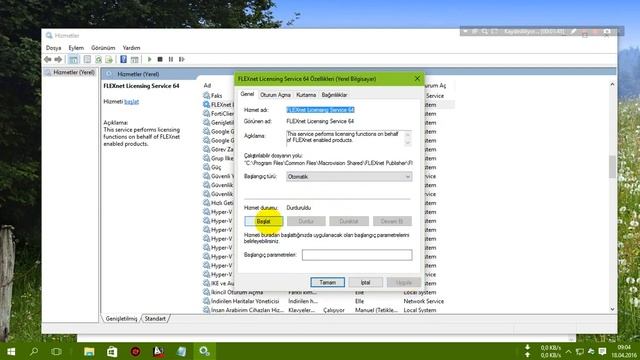Stop the service with the square toolbar icon
The height and width of the screenshot is (360, 640).
pos(160,60)
